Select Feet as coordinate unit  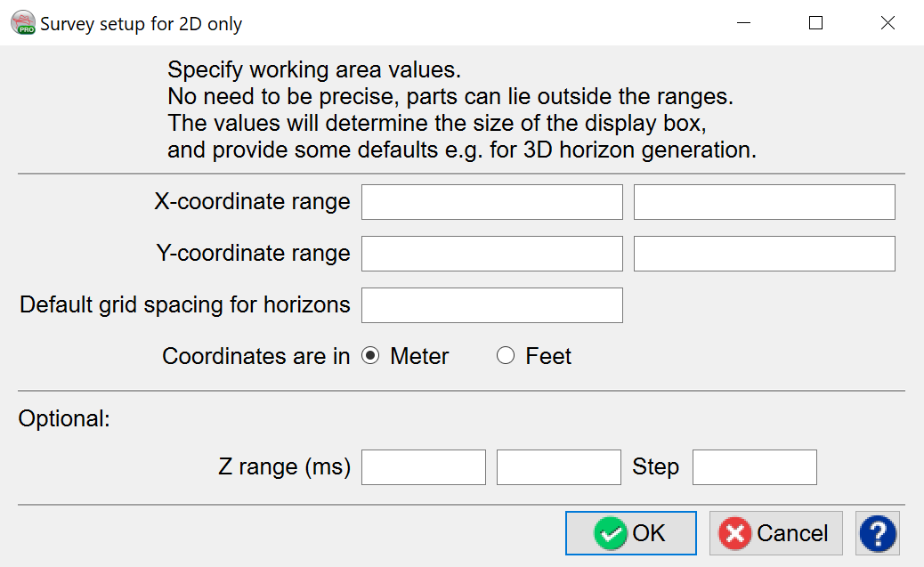[x=506, y=356]
